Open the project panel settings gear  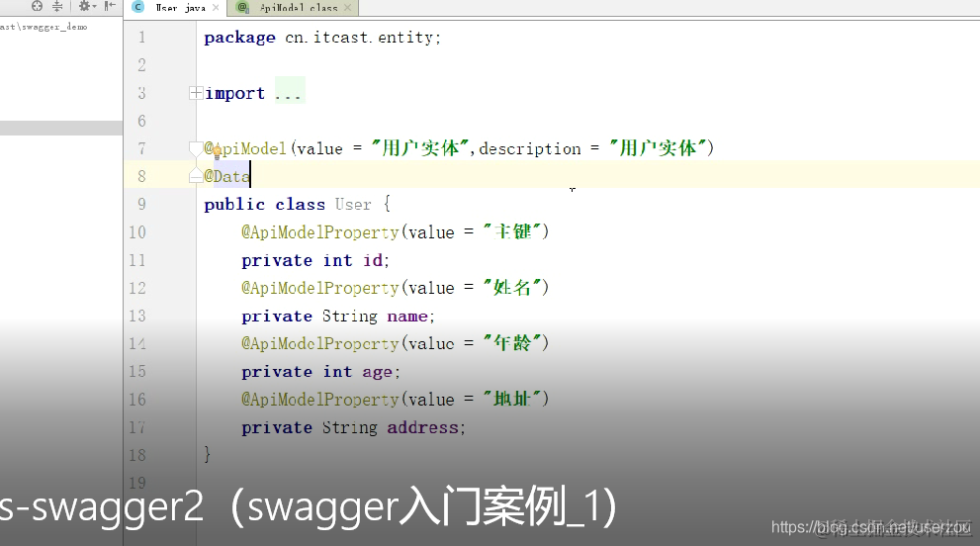86,6
